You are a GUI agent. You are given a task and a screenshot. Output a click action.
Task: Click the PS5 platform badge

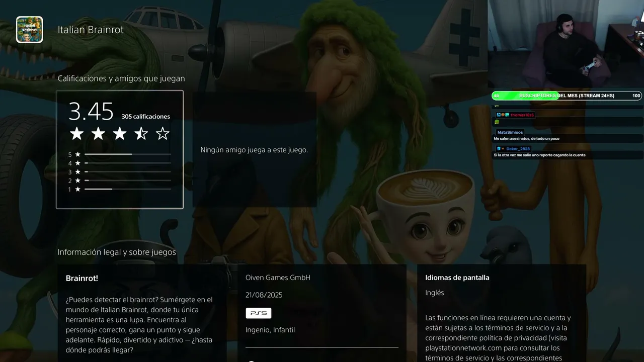(x=259, y=313)
